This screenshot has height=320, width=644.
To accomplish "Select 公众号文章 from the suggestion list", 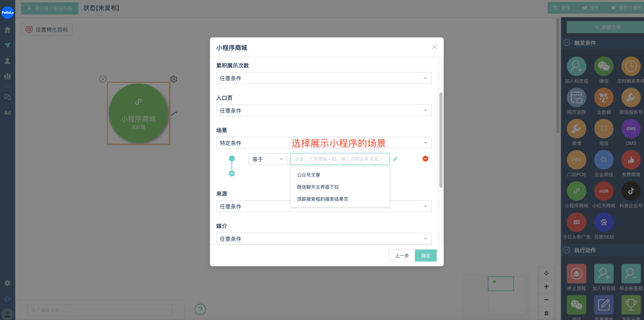I will (309, 175).
